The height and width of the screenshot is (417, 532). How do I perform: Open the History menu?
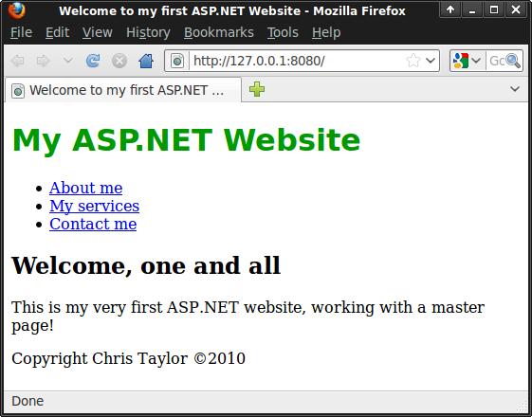pyautogui.click(x=148, y=32)
